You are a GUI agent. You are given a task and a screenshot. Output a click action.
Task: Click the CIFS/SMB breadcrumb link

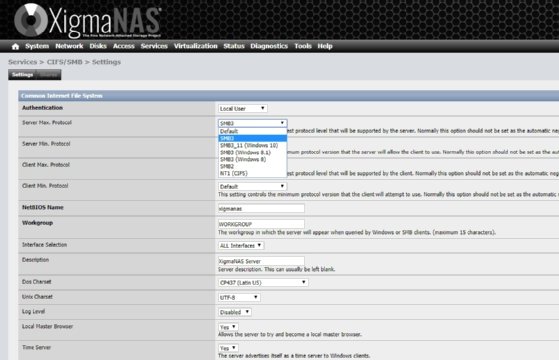(65, 62)
